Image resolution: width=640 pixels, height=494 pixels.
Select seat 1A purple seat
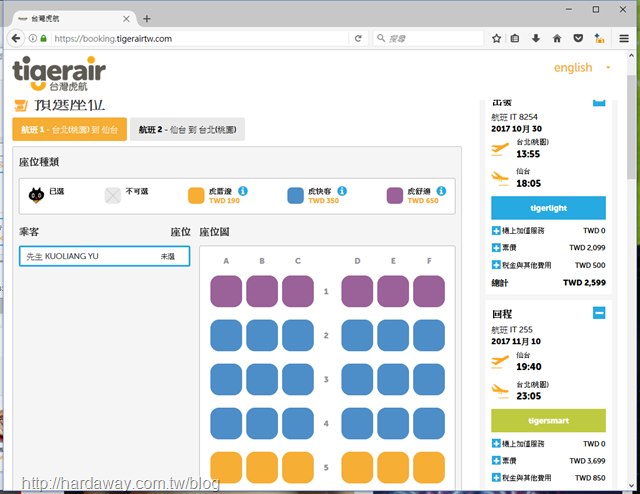pyautogui.click(x=226, y=291)
